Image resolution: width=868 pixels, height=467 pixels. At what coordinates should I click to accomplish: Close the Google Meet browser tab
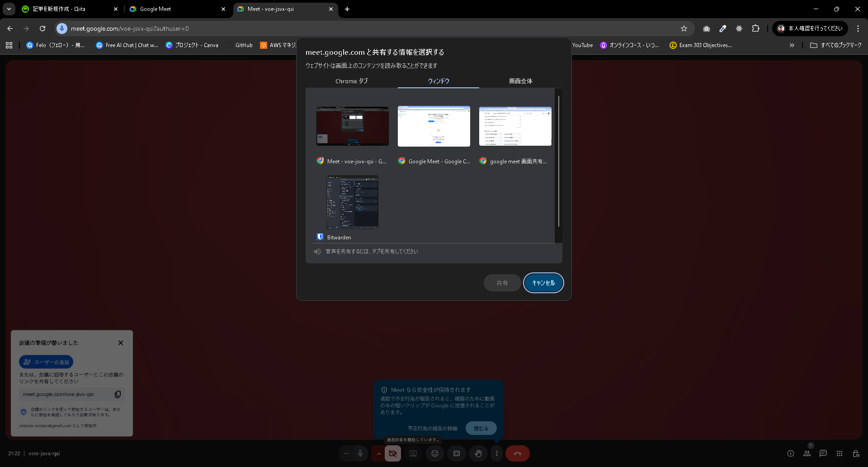223,9
